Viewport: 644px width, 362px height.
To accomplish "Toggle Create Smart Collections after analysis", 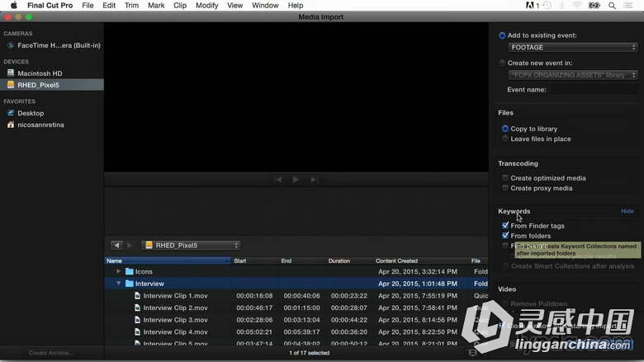I will pyautogui.click(x=505, y=266).
